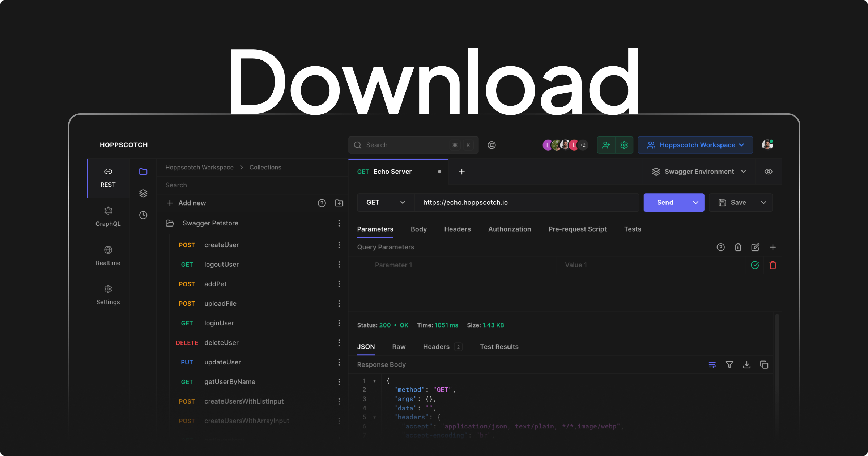Open the Realtime section
This screenshot has height=456, width=868.
pyautogui.click(x=108, y=256)
